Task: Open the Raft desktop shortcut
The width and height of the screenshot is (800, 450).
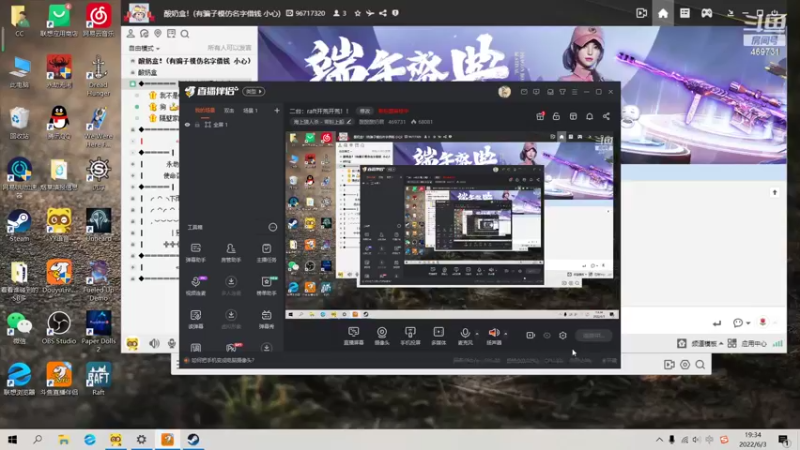Action: click(x=98, y=379)
